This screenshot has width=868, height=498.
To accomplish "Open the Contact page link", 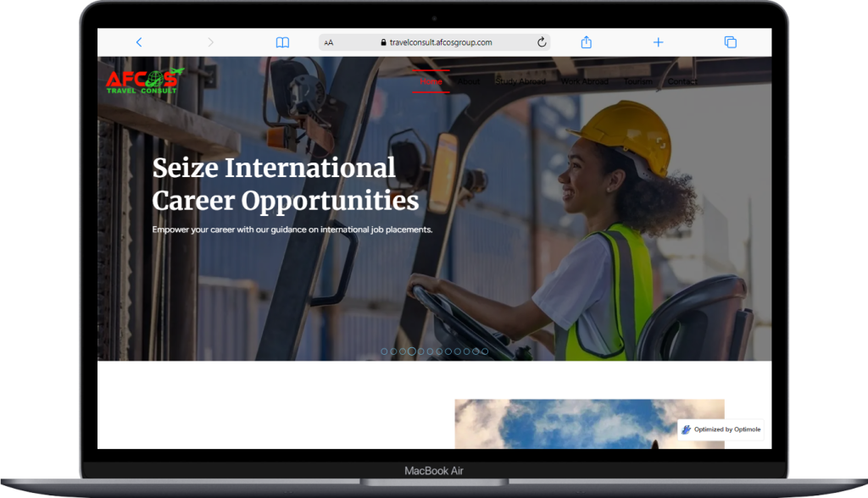I will pos(682,81).
